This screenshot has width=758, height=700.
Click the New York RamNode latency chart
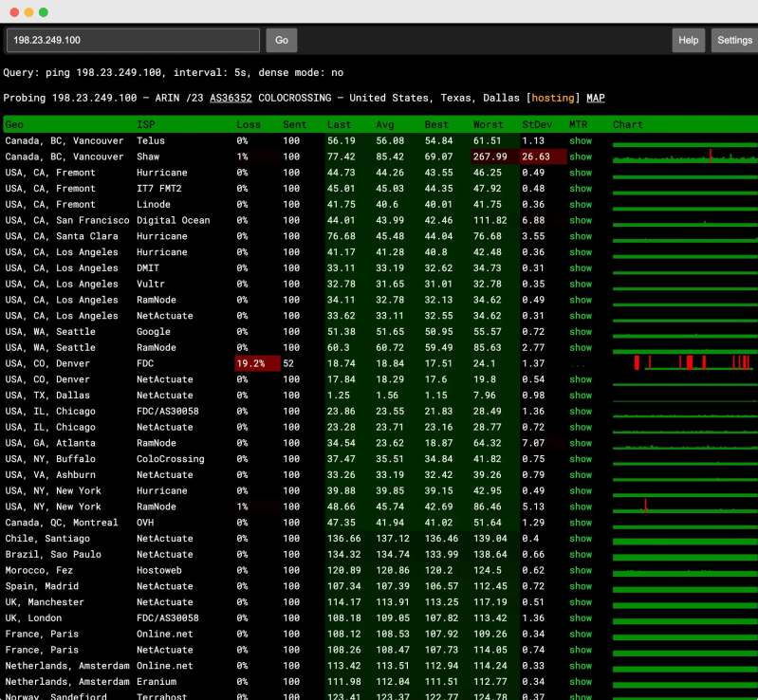coord(685,507)
